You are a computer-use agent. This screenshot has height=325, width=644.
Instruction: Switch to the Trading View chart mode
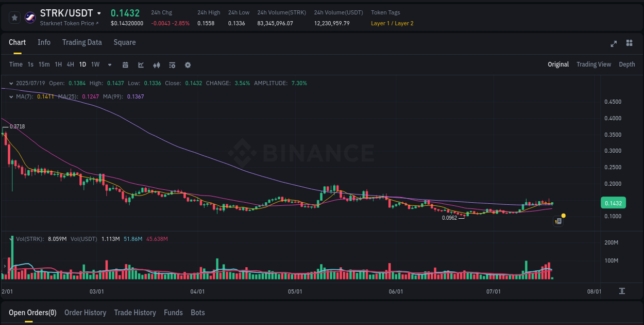[594, 64]
